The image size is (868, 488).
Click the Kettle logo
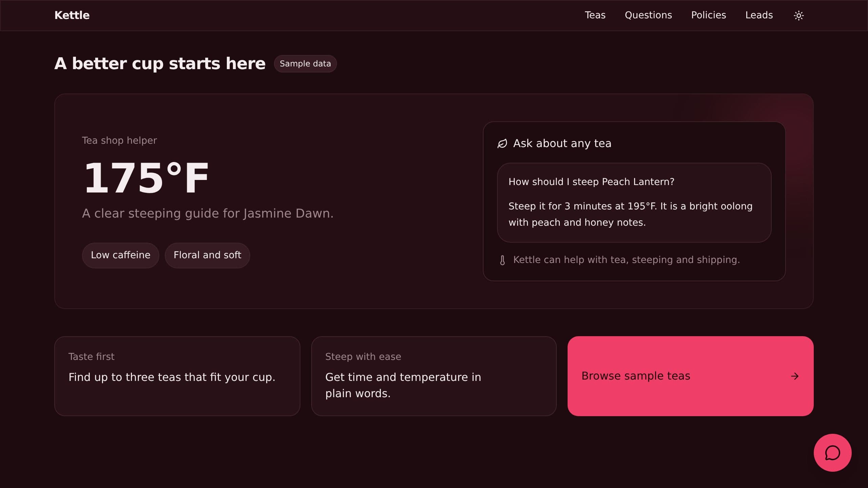pyautogui.click(x=72, y=15)
